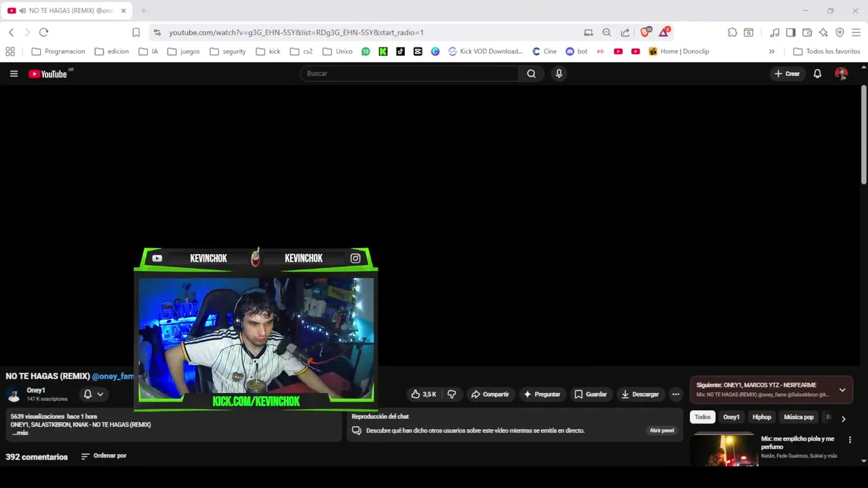Open the Brave Rewards triangle icon

click(664, 32)
